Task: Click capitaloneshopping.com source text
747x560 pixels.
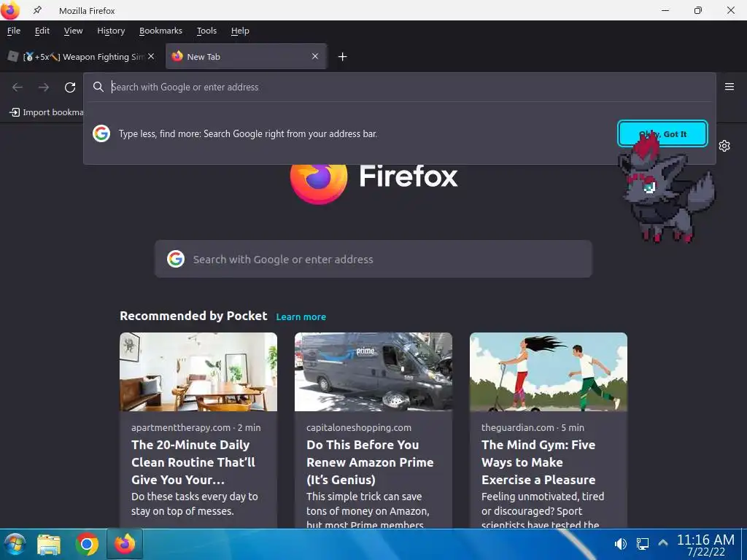Action: pos(359,427)
